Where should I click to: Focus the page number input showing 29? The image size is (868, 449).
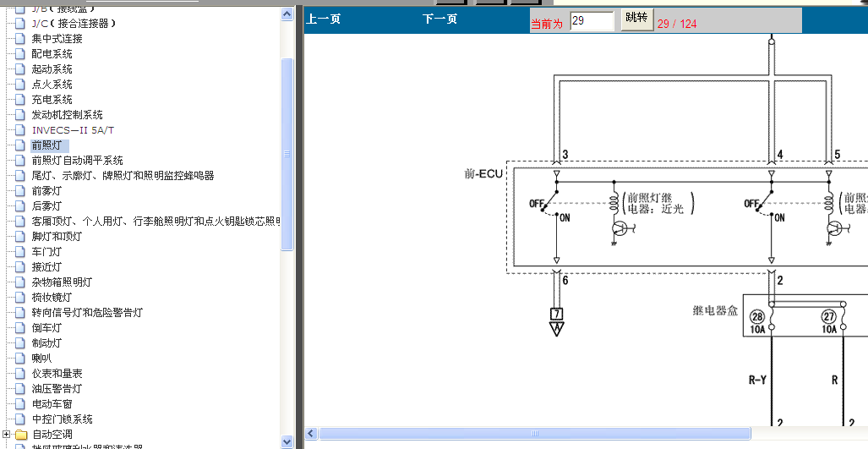click(592, 21)
